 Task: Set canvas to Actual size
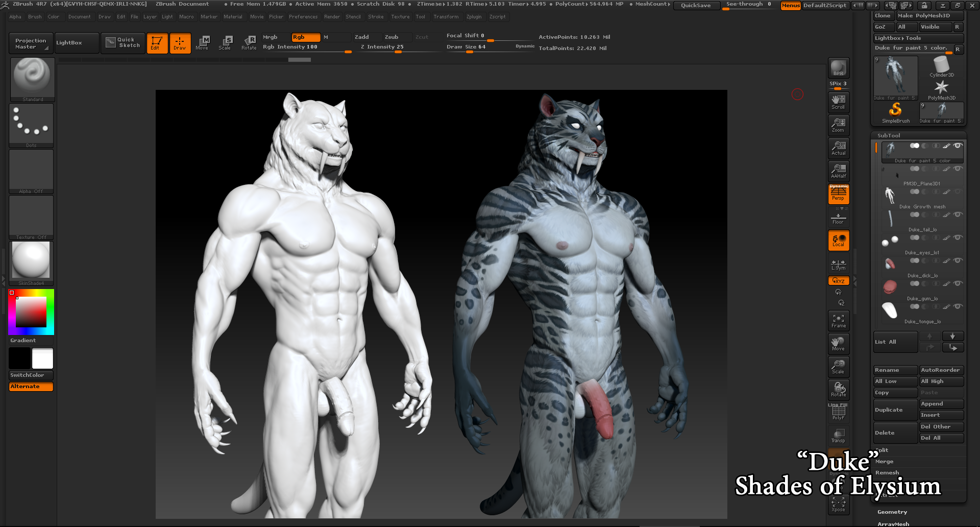pyautogui.click(x=839, y=148)
